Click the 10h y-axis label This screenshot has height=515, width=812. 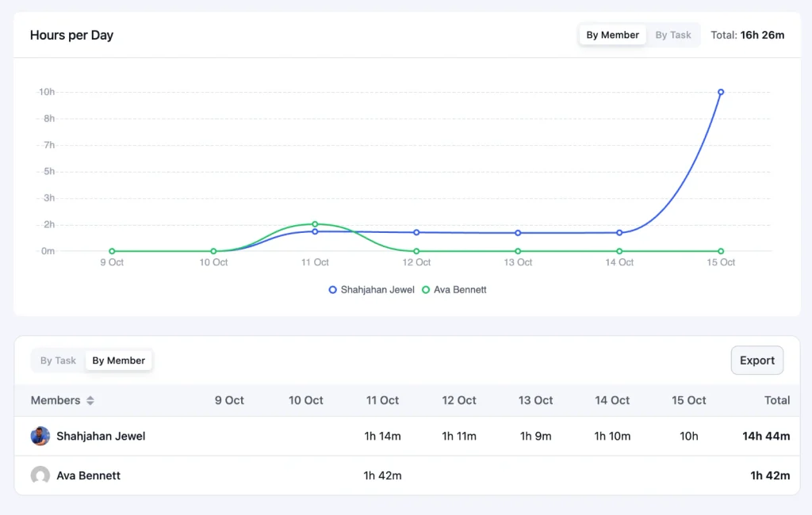tap(47, 92)
